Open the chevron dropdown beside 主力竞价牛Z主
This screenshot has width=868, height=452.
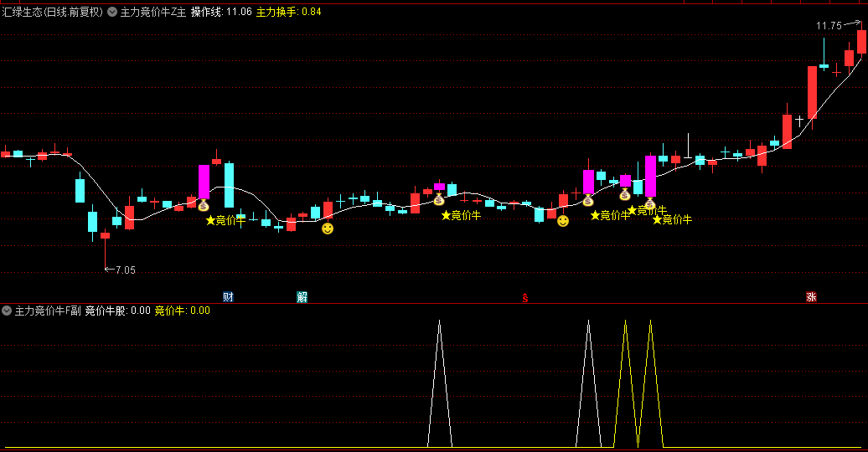[x=112, y=12]
